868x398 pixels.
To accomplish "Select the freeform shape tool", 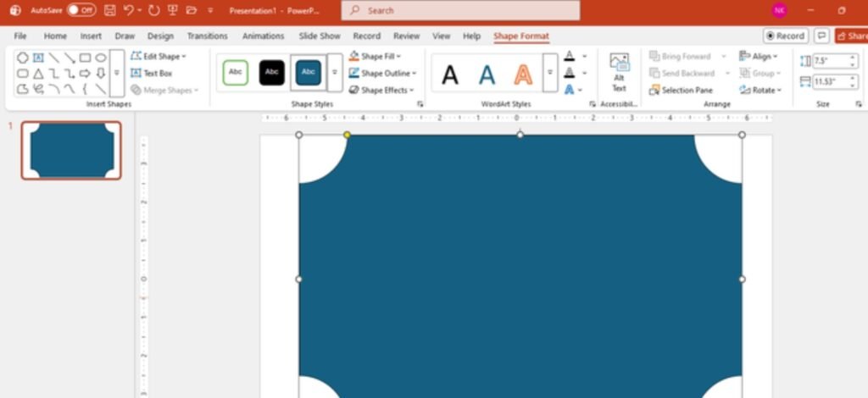I will (22, 89).
